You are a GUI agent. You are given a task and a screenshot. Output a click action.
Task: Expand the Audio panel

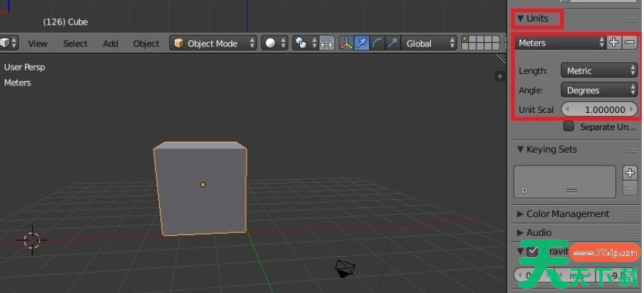point(520,233)
